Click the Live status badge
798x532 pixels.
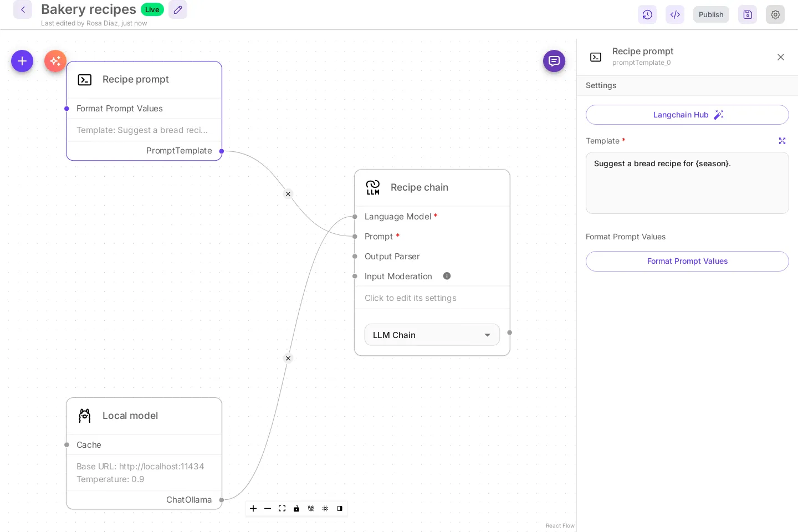point(152,9)
